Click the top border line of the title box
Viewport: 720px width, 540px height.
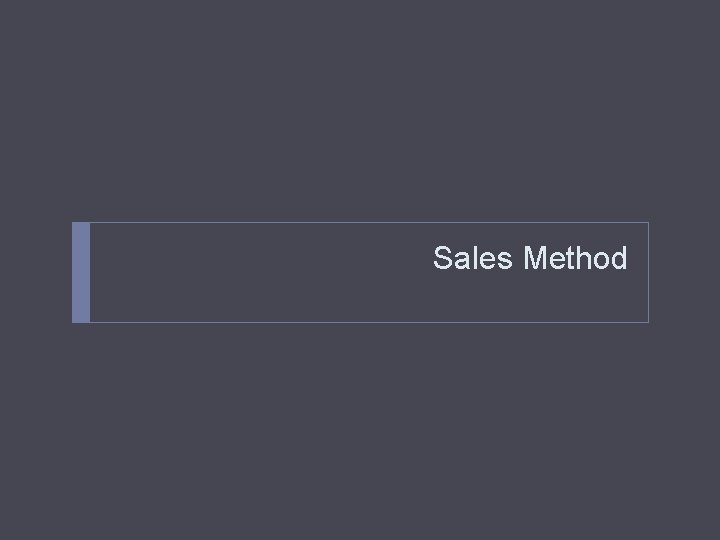pos(360,222)
